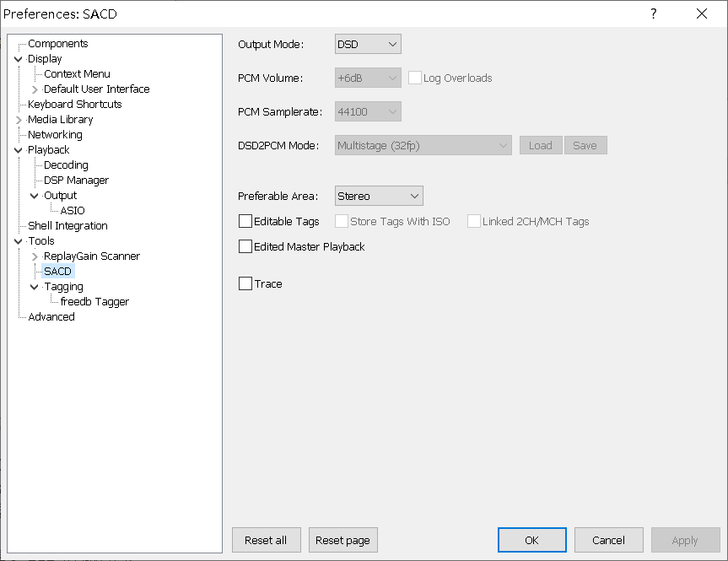Screen dimensions: 728x561
Task: Enable the Editable Tags checkbox
Action: point(245,221)
